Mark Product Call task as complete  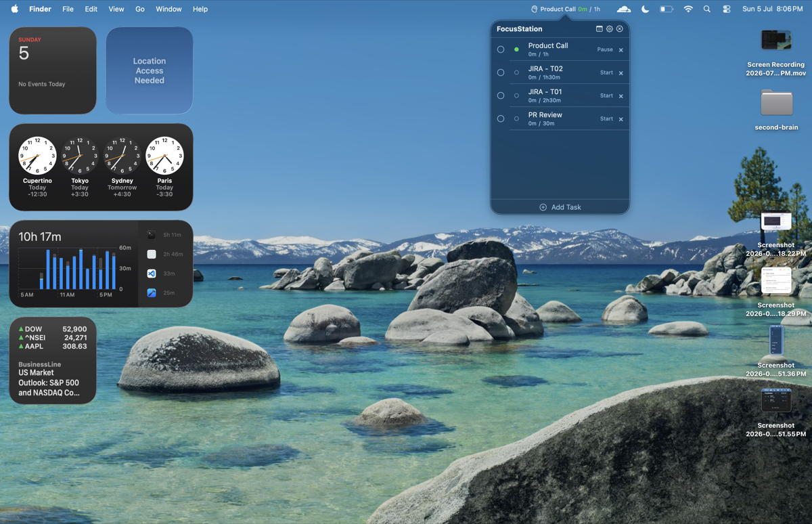point(501,49)
